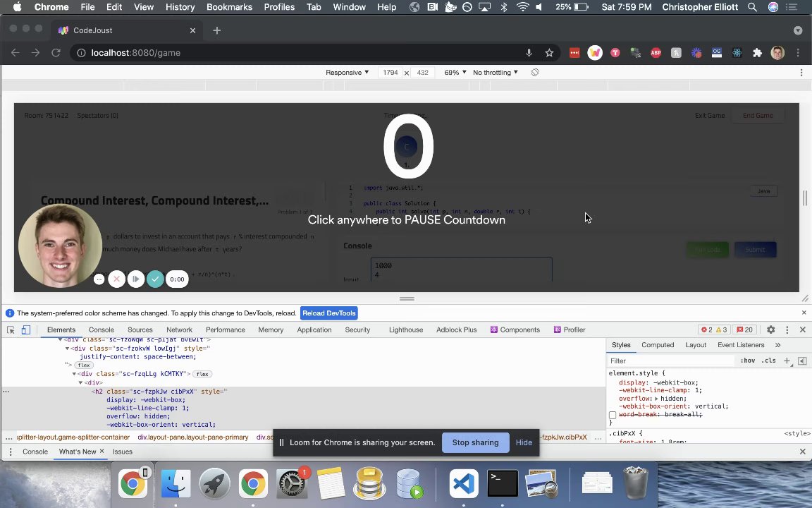
Task: Rotate the device viewport orientation icon
Action: 535,73
